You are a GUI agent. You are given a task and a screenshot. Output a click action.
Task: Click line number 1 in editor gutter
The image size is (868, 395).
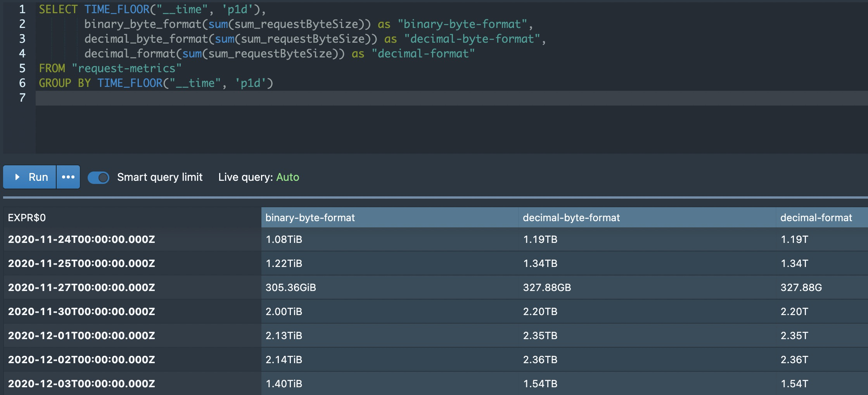(x=22, y=9)
